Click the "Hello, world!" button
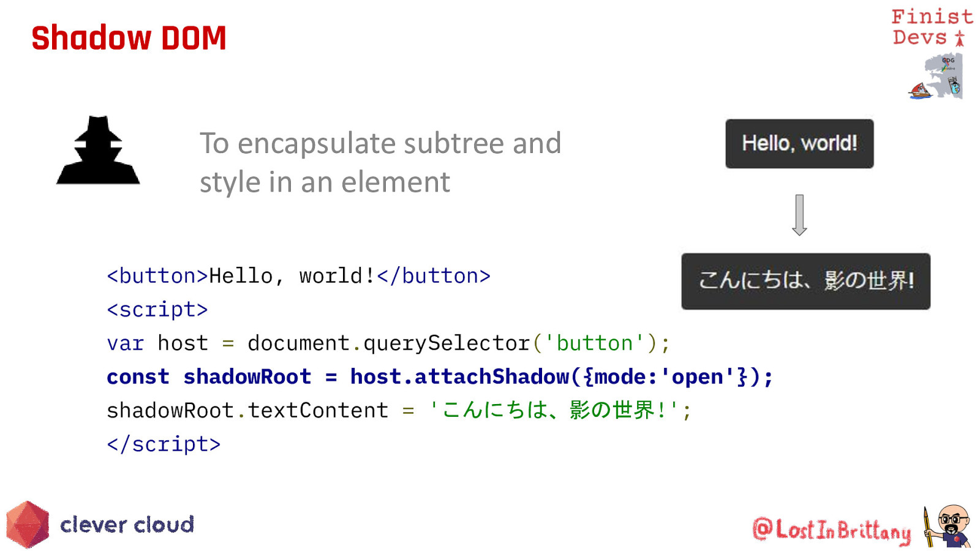 (799, 144)
